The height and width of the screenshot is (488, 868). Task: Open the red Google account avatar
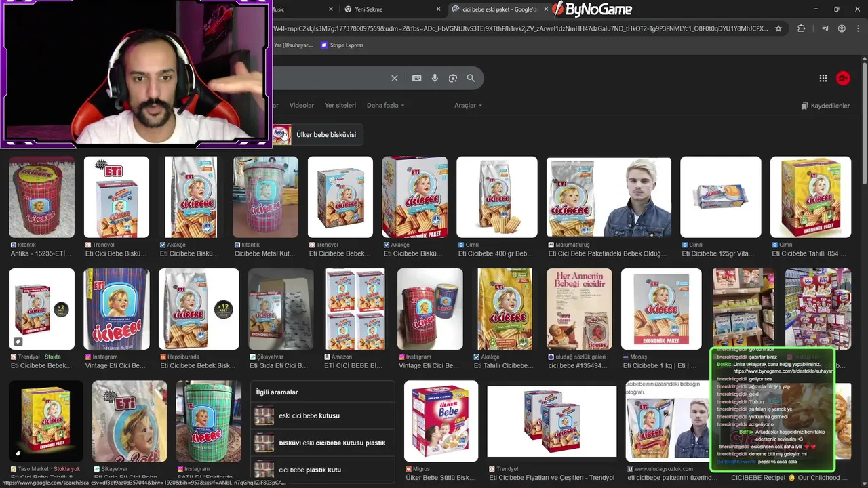coord(843,78)
